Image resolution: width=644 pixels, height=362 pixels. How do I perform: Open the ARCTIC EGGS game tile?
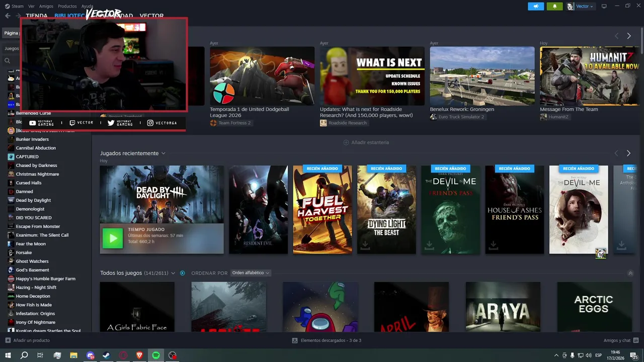click(594, 307)
